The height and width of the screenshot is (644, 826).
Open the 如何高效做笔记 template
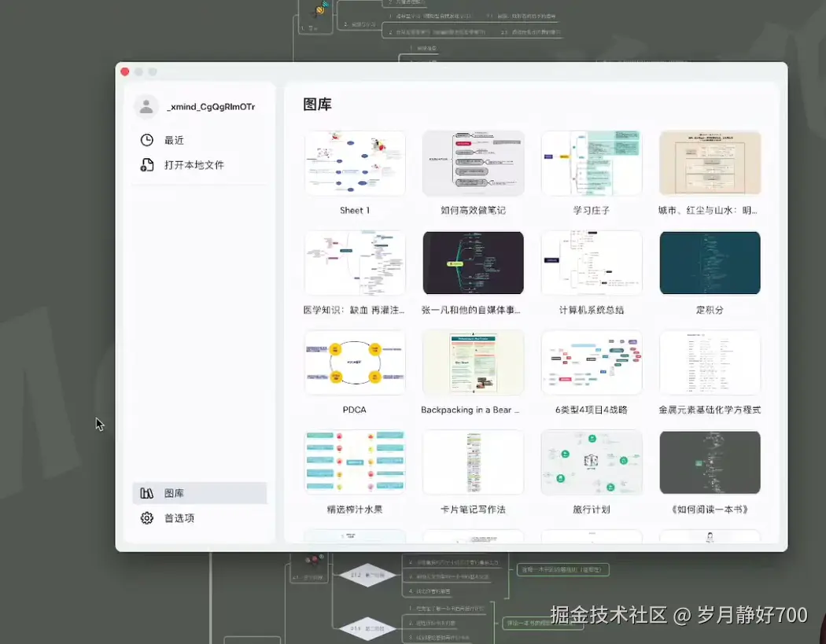tap(473, 163)
